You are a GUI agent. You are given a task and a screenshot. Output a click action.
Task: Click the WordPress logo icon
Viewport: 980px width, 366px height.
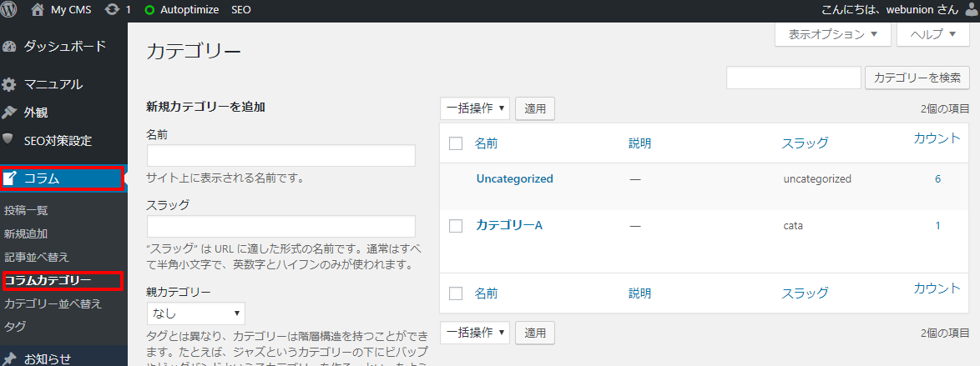(x=9, y=10)
